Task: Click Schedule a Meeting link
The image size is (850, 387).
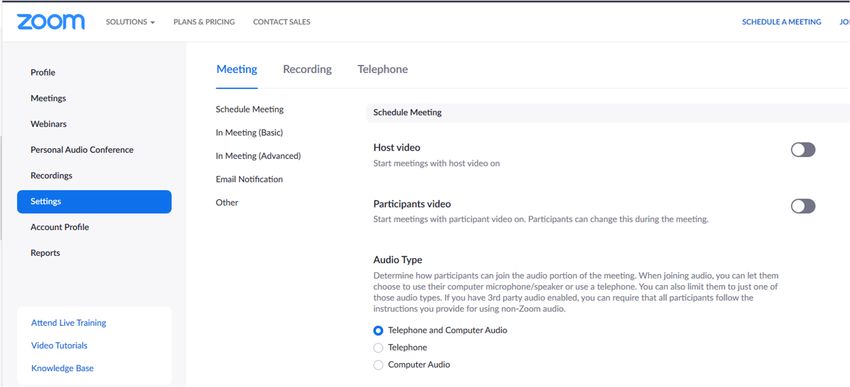Action: click(x=781, y=22)
